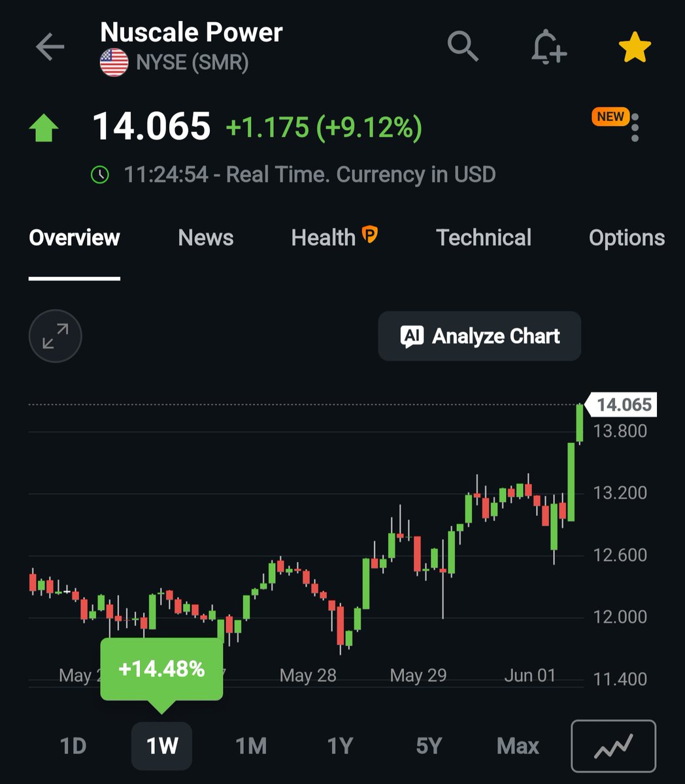Viewport: 685px width, 784px height.
Task: Switch to the News tab
Action: 206,237
